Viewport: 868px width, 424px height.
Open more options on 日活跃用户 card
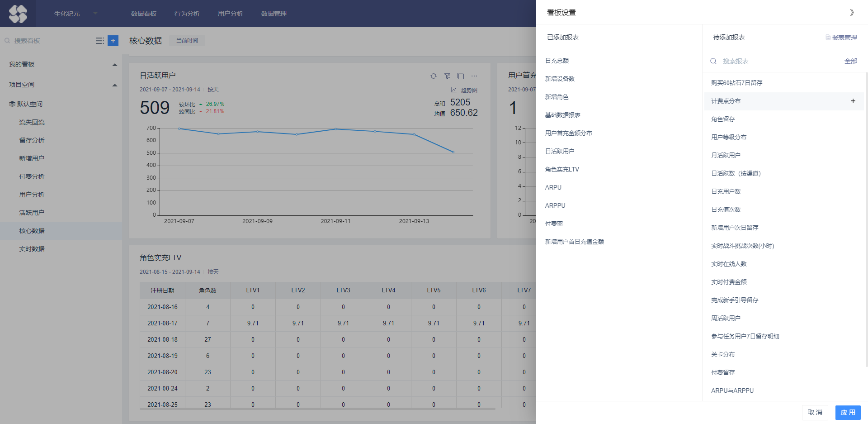(474, 76)
